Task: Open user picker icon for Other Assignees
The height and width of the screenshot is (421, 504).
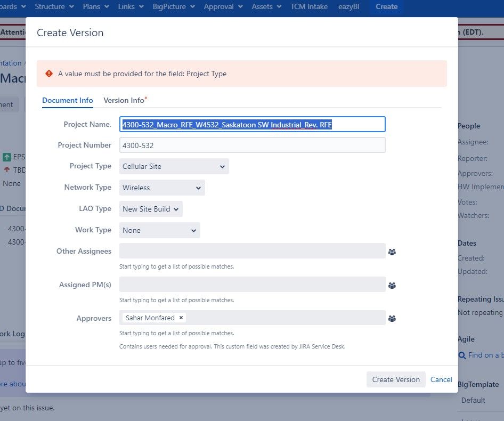Action: pos(392,252)
